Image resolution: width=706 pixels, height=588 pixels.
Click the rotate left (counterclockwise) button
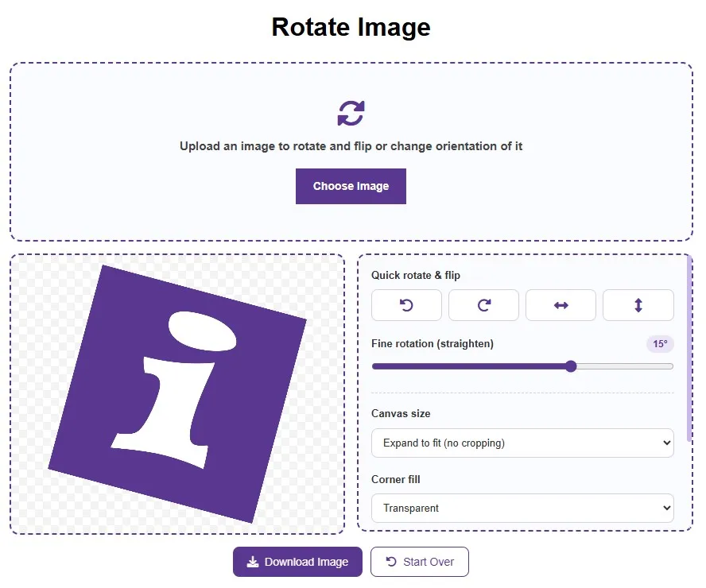pos(406,305)
